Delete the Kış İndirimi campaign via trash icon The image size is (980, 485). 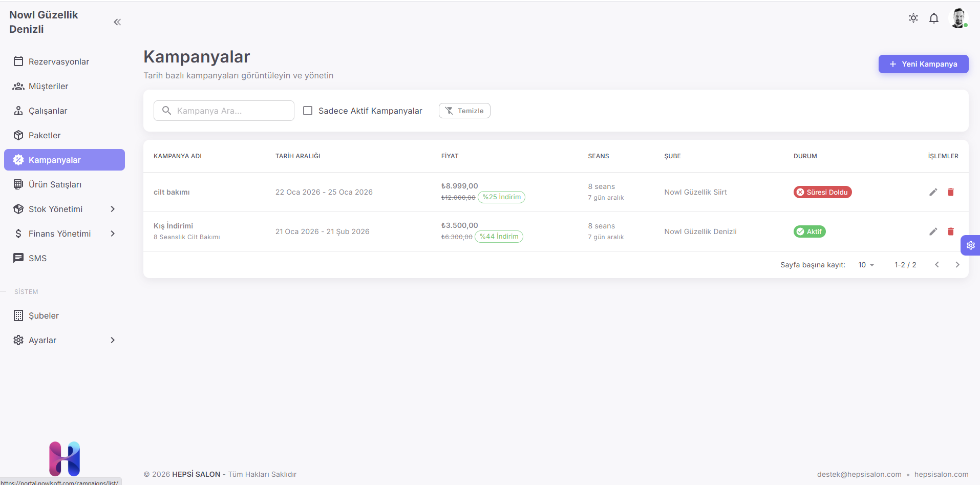[951, 231]
